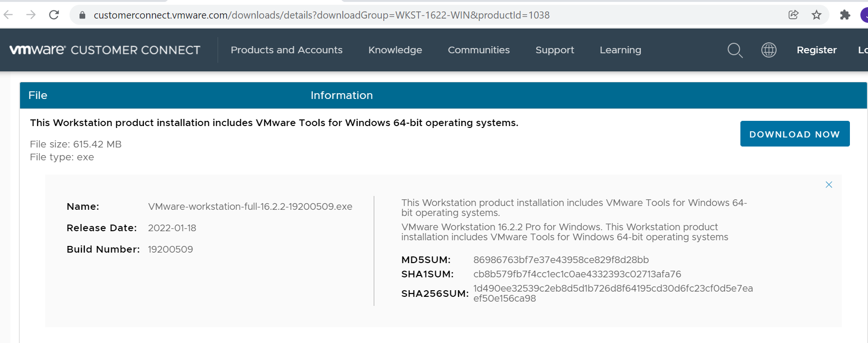Screen dimensions: 868x343
Task: Select release date 2022-01-18
Action: click(x=172, y=228)
